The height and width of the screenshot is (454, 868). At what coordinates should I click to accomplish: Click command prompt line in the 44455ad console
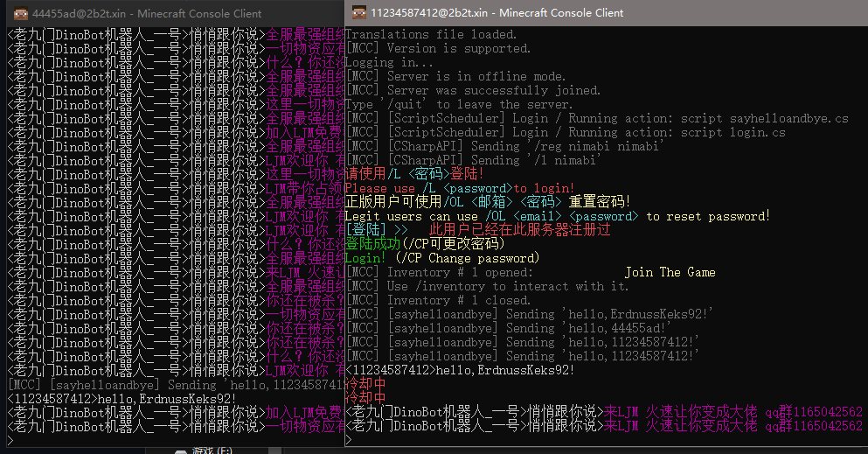click(176, 441)
